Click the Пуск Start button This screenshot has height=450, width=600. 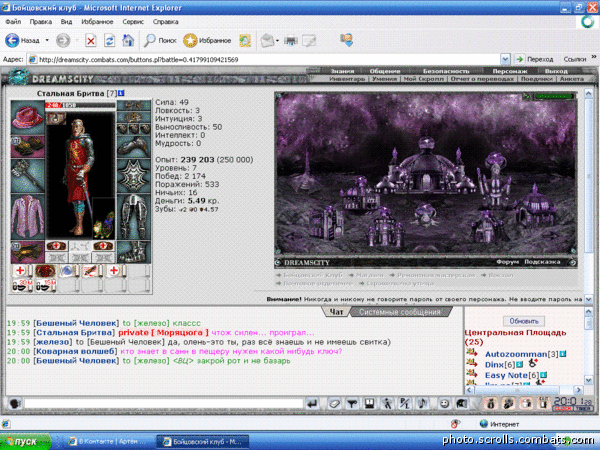coord(25,442)
